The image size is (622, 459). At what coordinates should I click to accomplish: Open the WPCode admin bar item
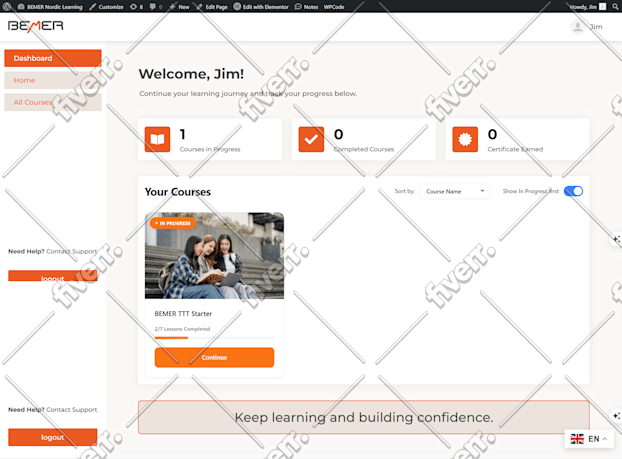click(334, 7)
